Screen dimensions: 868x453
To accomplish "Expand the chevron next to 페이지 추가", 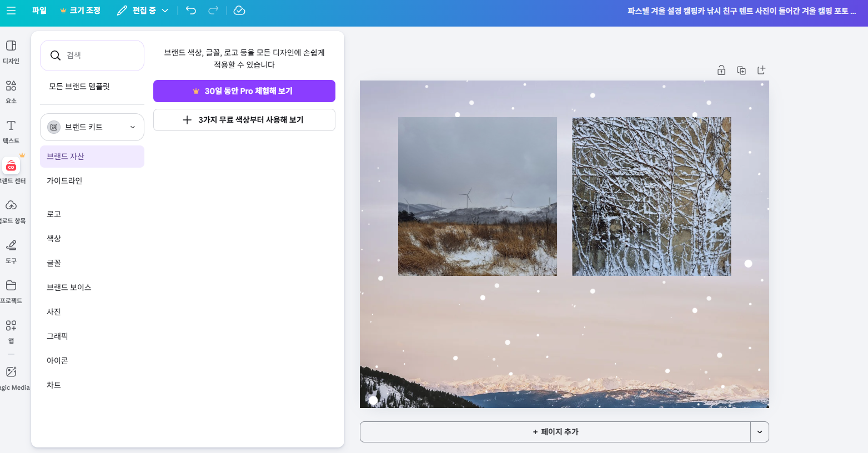I will point(759,431).
